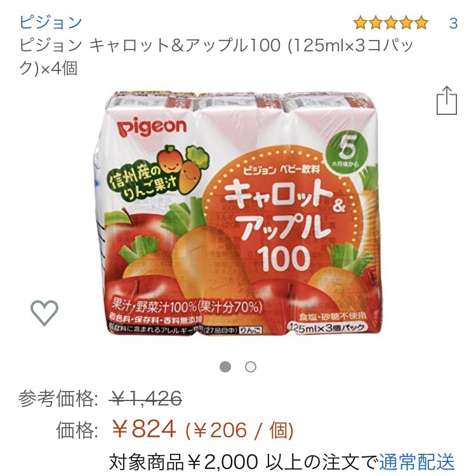Screen dimensions: 476x476
Task: Open the five-star rating reviews
Action: pos(391,23)
